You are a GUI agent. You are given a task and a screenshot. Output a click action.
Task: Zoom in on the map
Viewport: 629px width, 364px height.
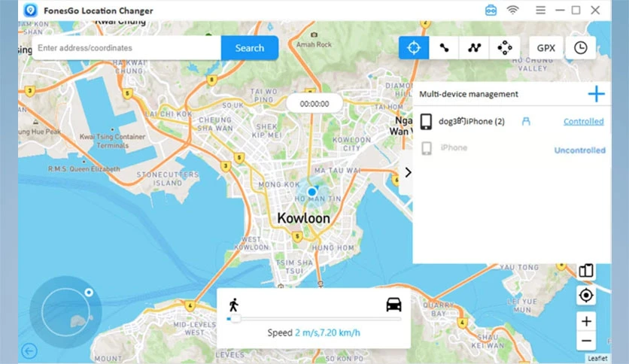click(586, 321)
